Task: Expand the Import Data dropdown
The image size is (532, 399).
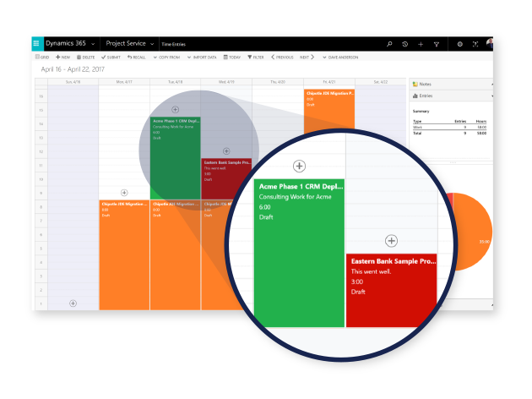Action: 202,57
